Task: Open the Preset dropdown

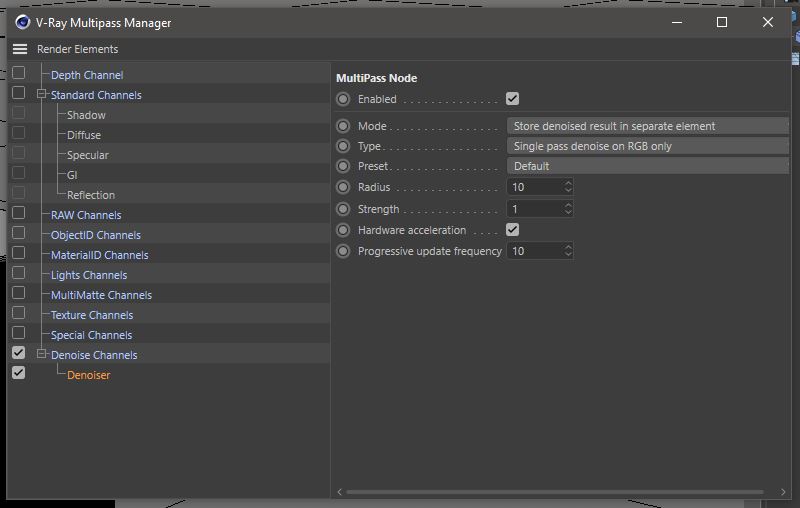Action: click(x=648, y=166)
